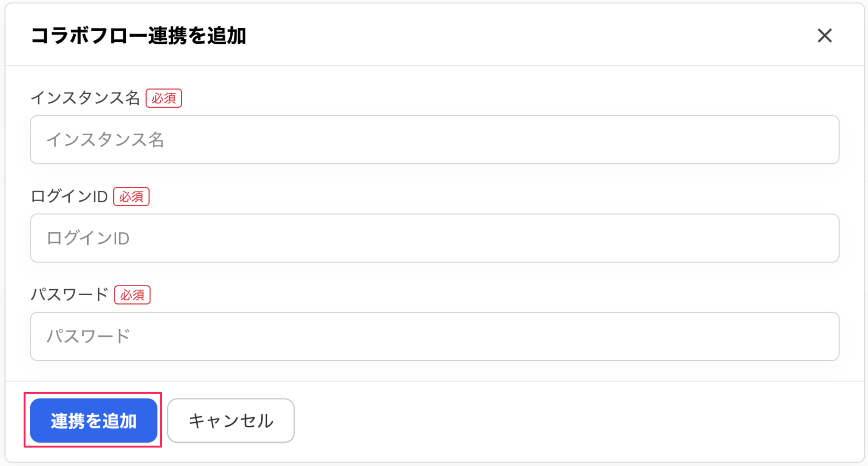Viewport: 868px width, 466px height.
Task: Cancel with the キャンセル button
Action: click(231, 421)
